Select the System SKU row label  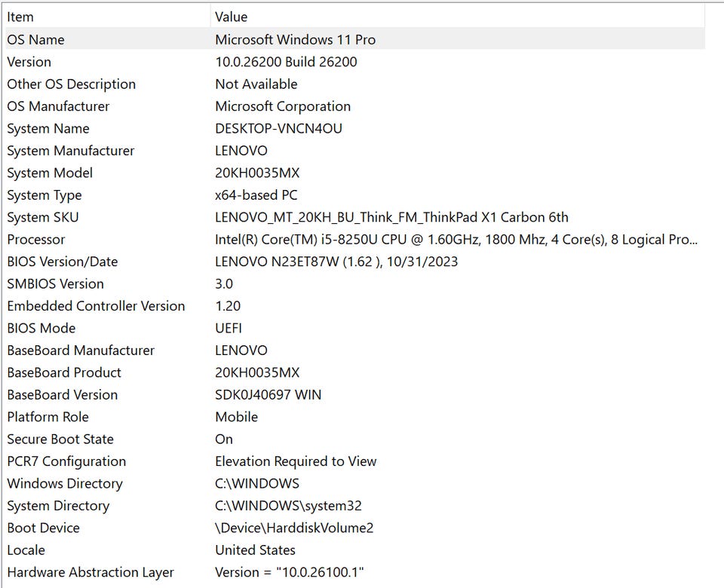(x=43, y=217)
